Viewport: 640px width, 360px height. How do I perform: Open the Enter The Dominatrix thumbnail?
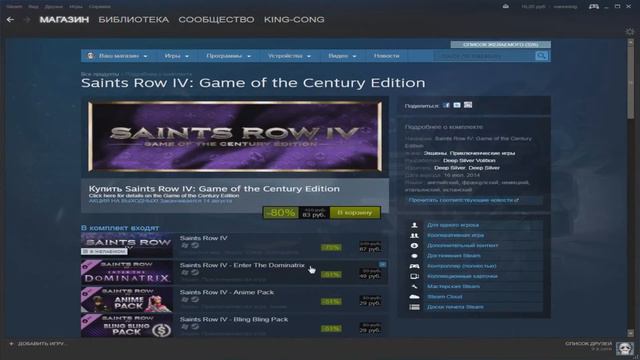tap(127, 272)
